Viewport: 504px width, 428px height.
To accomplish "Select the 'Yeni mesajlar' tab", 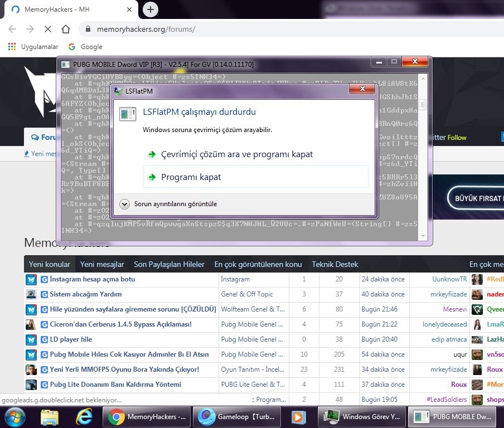I will click(102, 265).
